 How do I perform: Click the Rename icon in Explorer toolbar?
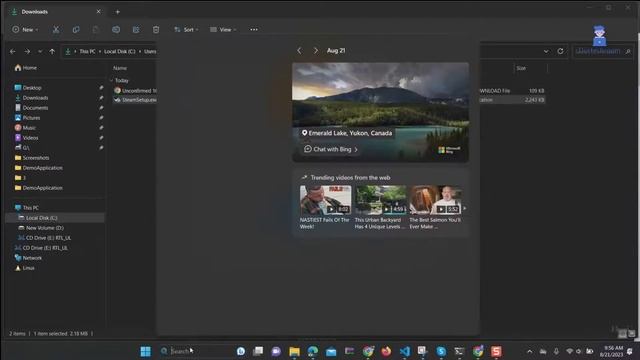tap(116, 29)
